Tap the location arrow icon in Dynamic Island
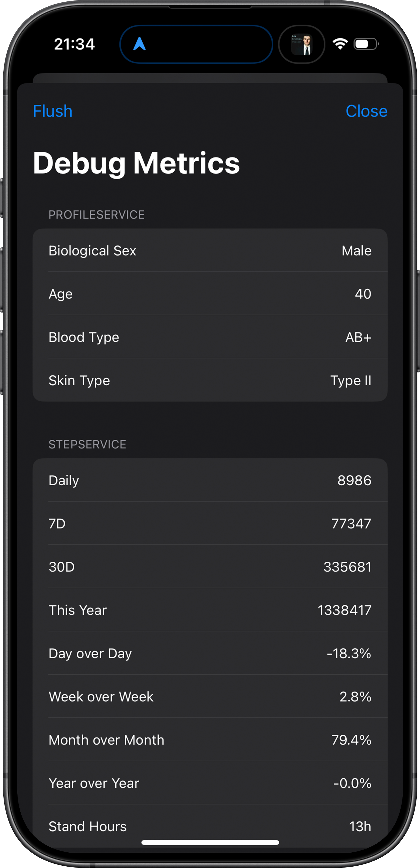 coord(139,44)
